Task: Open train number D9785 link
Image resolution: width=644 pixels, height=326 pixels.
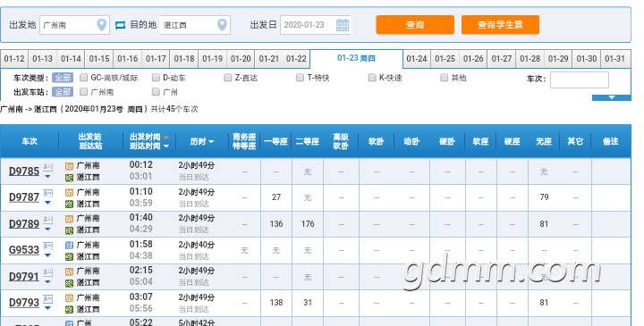Action: [x=24, y=171]
